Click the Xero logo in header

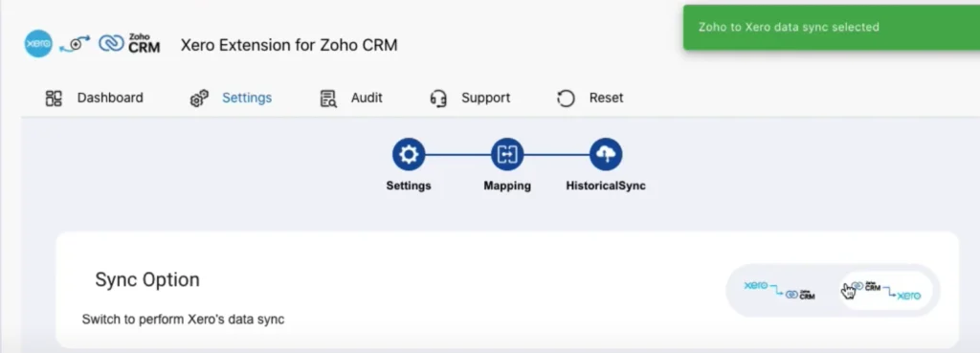pyautogui.click(x=38, y=44)
